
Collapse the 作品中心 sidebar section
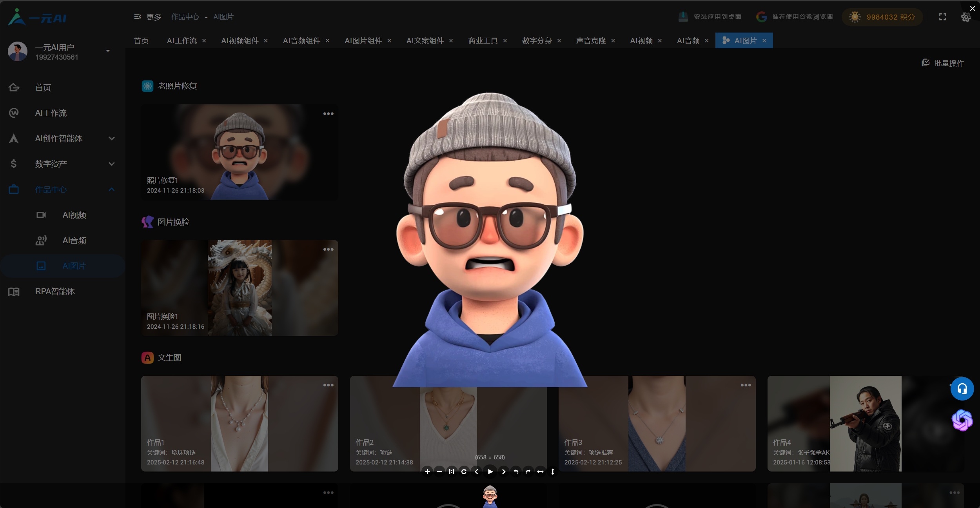[x=111, y=189]
